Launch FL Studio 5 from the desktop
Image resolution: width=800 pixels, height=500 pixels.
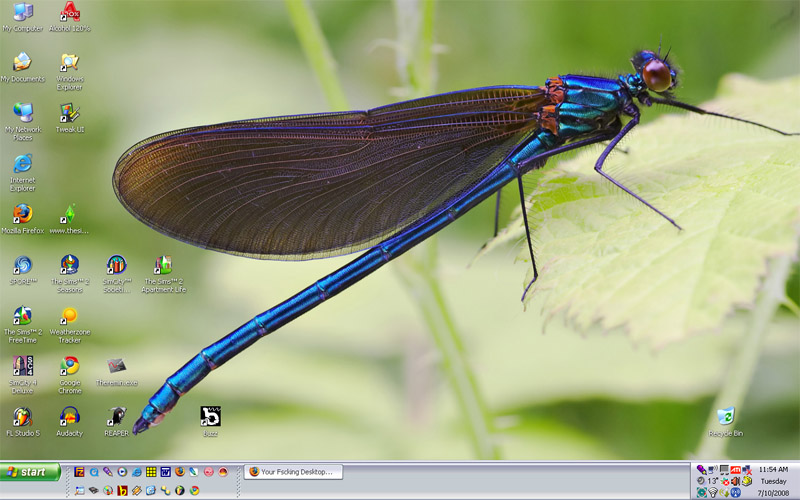[22, 416]
